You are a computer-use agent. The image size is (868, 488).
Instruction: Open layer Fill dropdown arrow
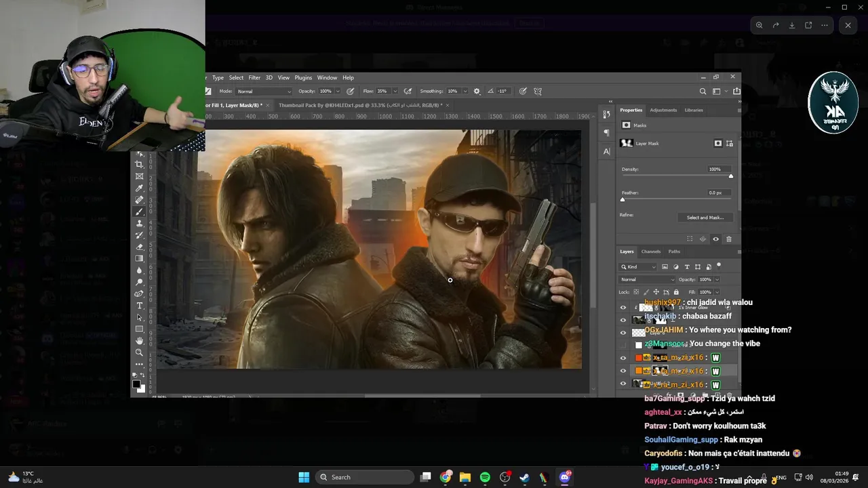point(717,292)
